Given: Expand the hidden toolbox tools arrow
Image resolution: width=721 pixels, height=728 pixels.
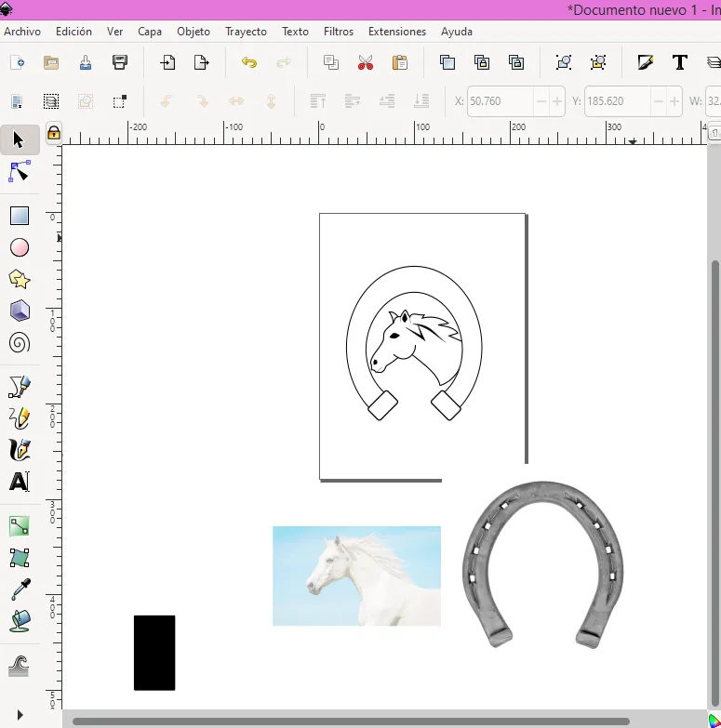Looking at the screenshot, I should click(20, 715).
